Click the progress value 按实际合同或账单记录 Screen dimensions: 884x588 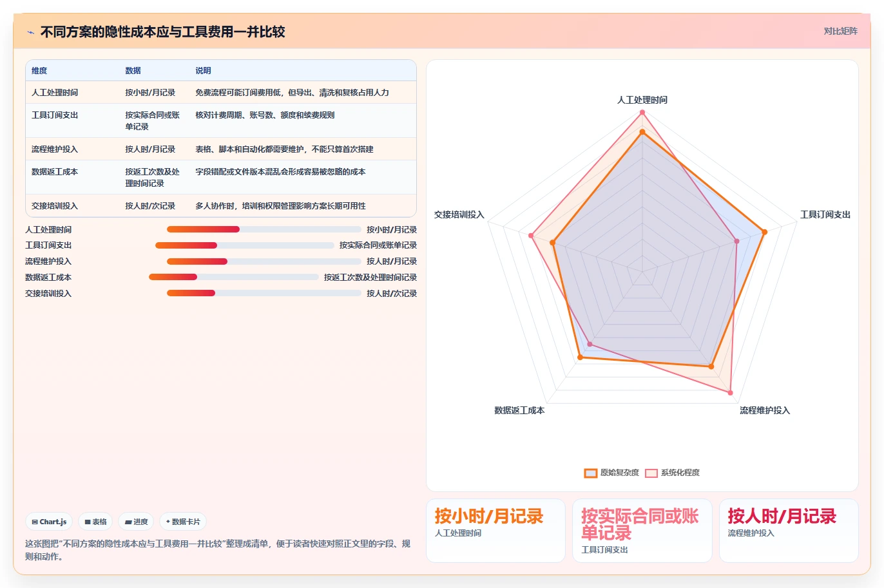click(378, 245)
